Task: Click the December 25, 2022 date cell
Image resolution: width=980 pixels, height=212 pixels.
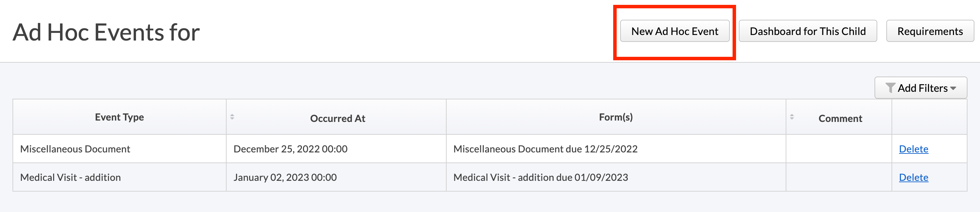Action: pos(290,149)
